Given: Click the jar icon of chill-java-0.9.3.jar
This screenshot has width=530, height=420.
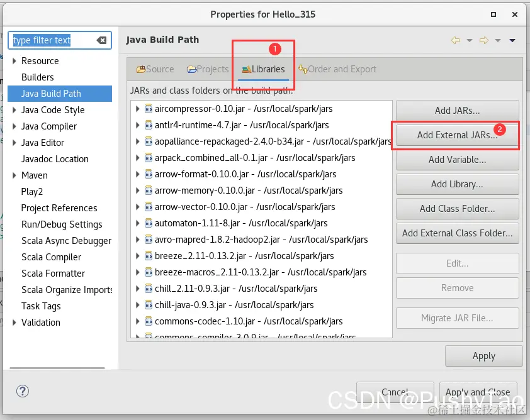Looking at the screenshot, I should [149, 305].
